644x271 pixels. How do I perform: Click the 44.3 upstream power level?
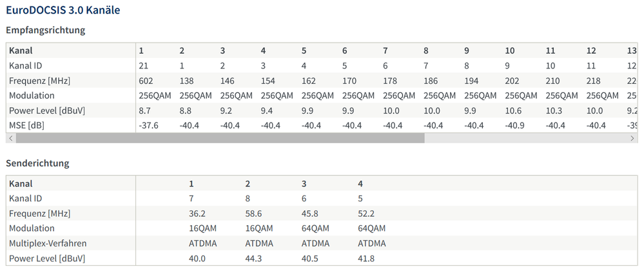point(255,258)
